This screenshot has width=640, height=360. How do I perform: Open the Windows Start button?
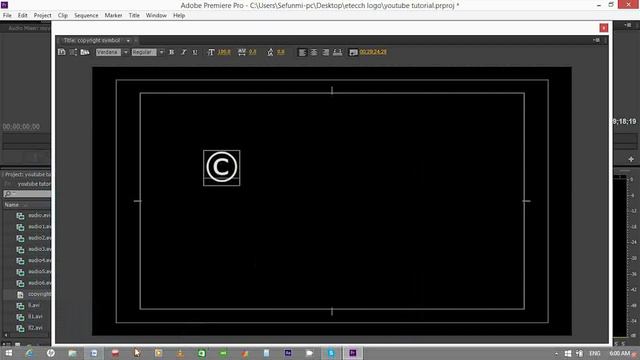point(8,353)
